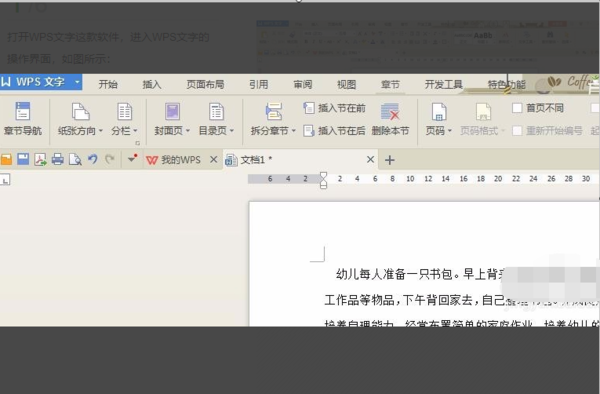Open the 章节导航 chapter navigation pane
Image resolution: width=600 pixels, height=394 pixels.
pos(23,119)
